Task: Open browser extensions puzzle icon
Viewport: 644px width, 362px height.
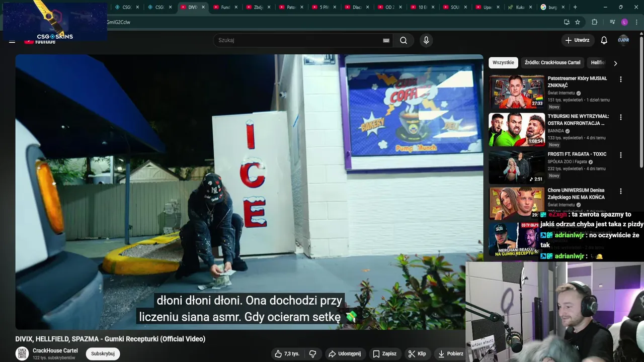Action: tap(595, 22)
